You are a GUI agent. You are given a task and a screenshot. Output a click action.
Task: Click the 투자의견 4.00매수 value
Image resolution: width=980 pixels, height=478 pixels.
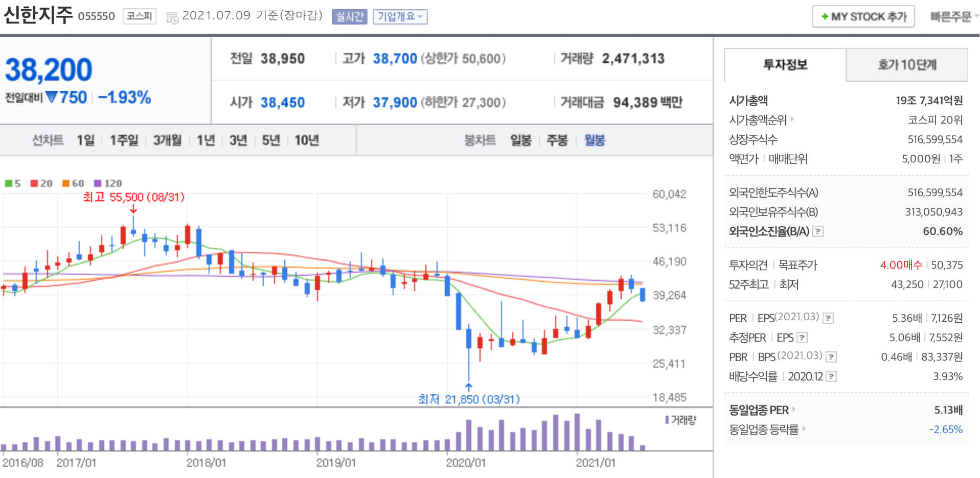[901, 265]
